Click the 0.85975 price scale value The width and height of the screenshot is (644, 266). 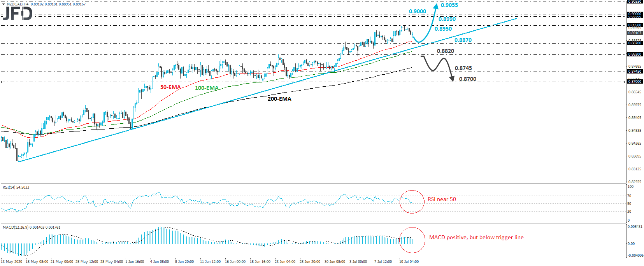635,105
